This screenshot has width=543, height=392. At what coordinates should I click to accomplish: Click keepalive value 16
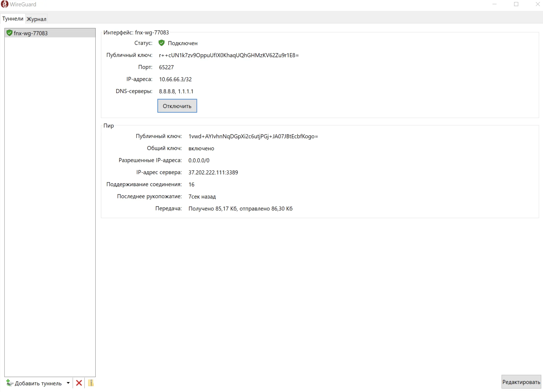[x=191, y=184]
